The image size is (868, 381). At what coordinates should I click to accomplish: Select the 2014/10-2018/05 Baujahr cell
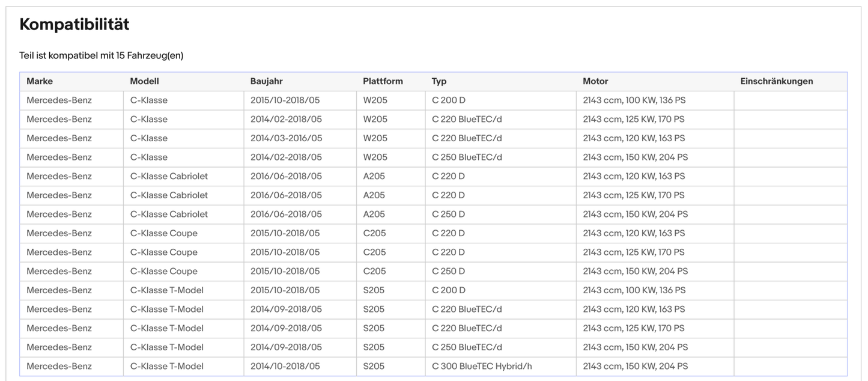click(x=285, y=366)
